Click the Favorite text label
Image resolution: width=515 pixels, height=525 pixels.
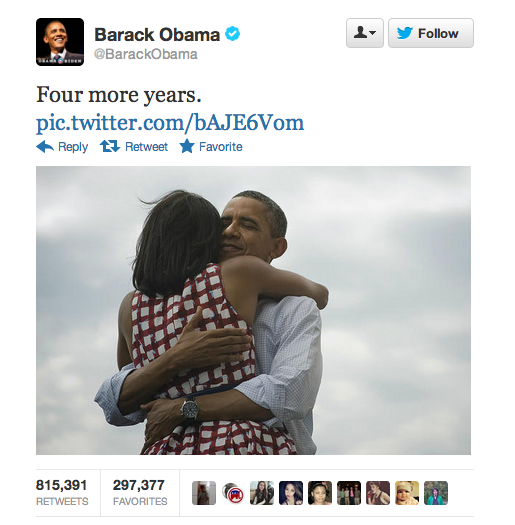point(221,147)
